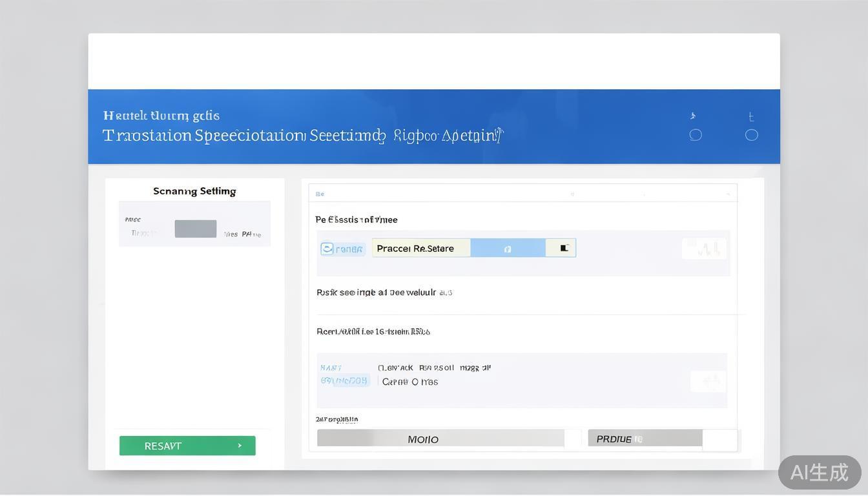The width and height of the screenshot is (868, 496).
Task: Expand the Scnanng Settimg panel header
Action: pyautogui.click(x=194, y=191)
